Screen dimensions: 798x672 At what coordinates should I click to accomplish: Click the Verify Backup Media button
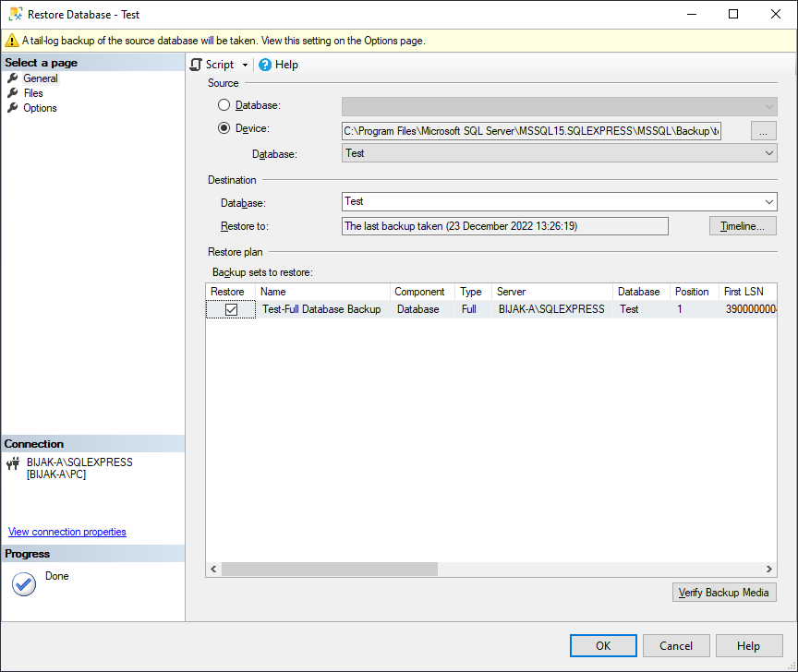pyautogui.click(x=724, y=592)
